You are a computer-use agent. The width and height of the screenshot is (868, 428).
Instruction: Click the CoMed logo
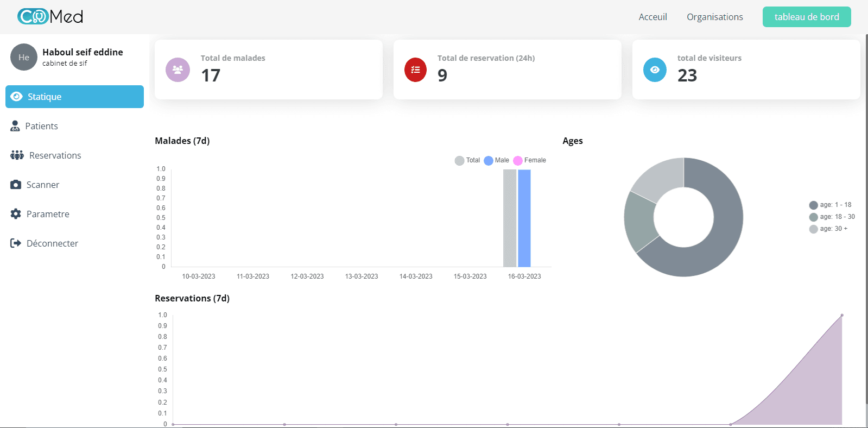(50, 16)
